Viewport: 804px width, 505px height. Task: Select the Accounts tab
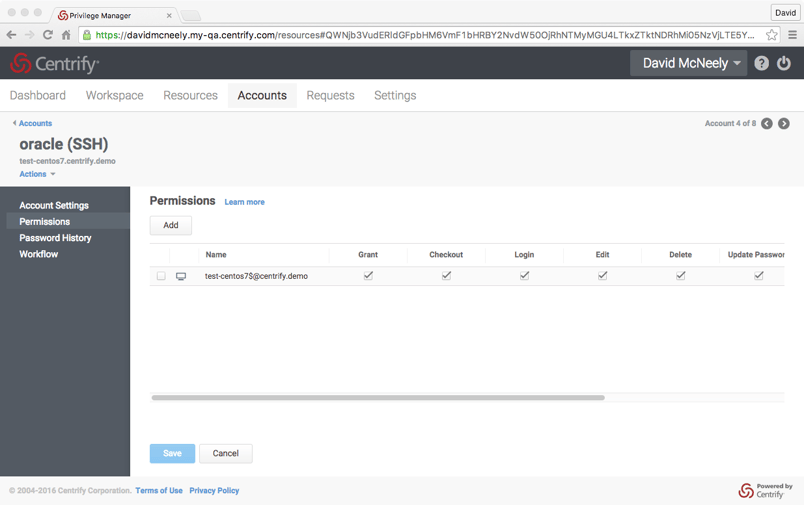point(262,95)
